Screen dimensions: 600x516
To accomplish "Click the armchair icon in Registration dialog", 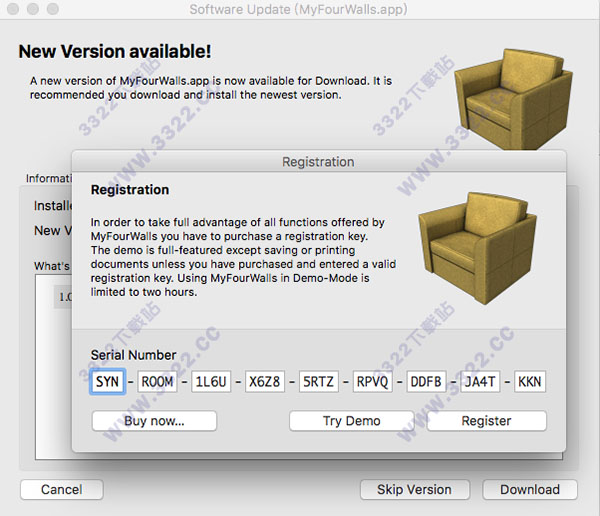I will 478,248.
